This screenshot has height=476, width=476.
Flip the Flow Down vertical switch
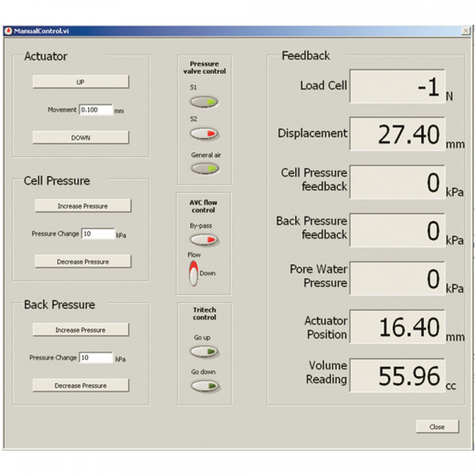click(x=193, y=273)
